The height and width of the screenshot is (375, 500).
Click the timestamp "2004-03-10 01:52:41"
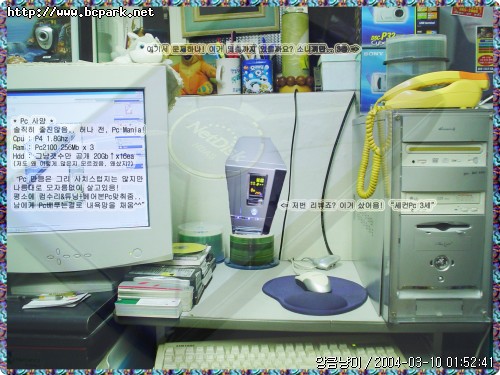[x=434, y=362]
